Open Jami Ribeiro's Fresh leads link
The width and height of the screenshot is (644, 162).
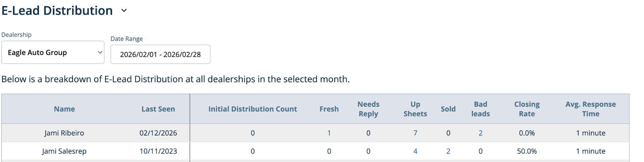coord(329,133)
